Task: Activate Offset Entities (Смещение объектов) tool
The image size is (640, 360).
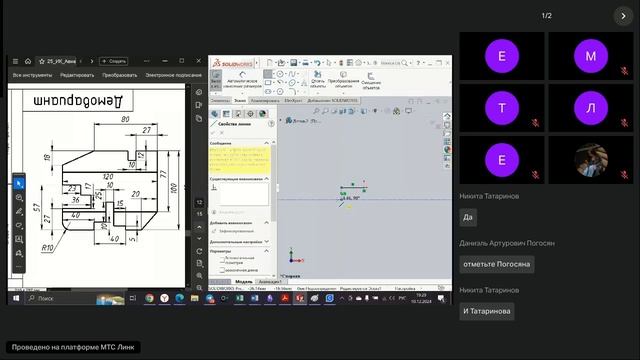Action: click(371, 81)
